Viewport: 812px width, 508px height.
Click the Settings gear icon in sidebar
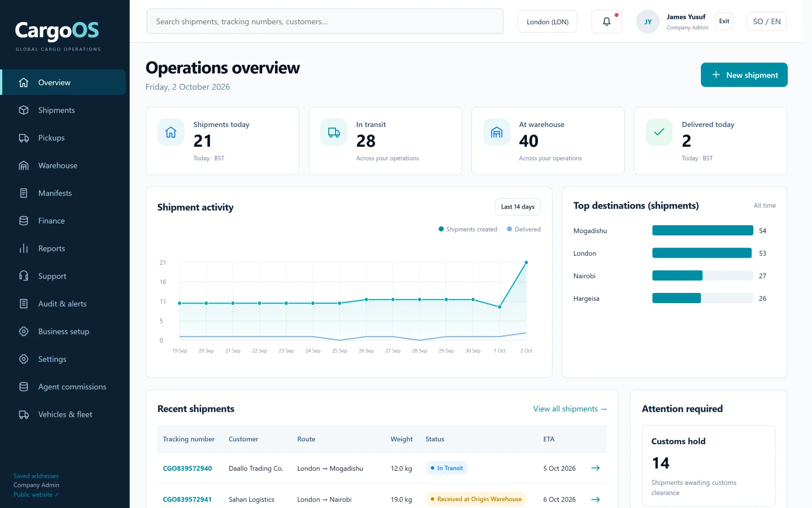tap(24, 359)
